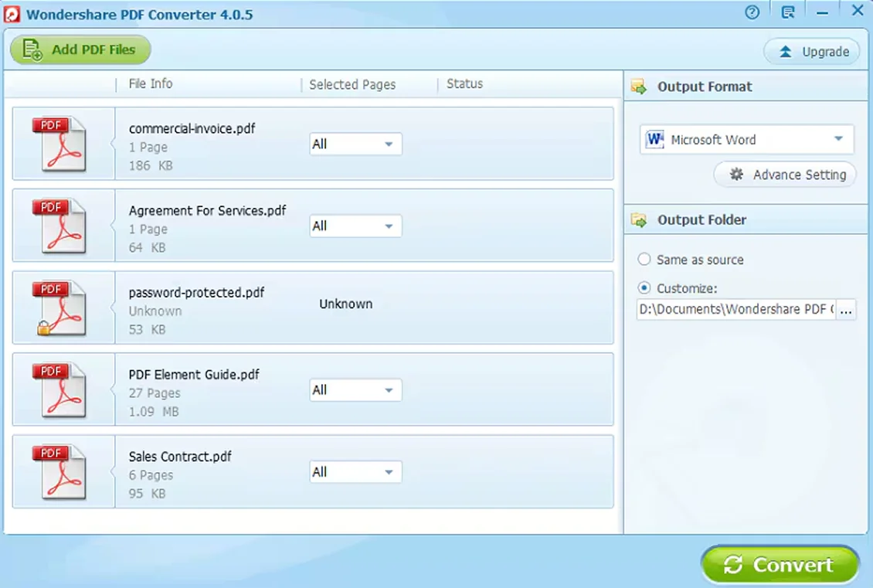Minimize the PDF Converter window
873x588 pixels.
tap(822, 13)
